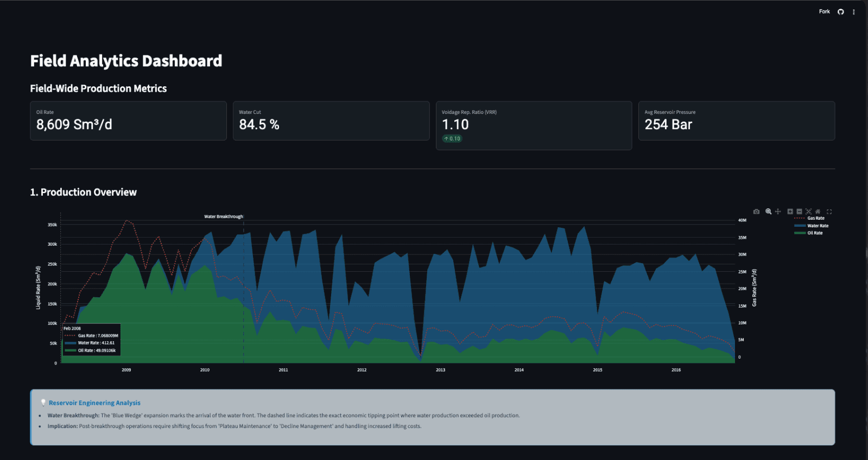Click the VRR value 1.10
868x460 pixels.
pyautogui.click(x=455, y=125)
